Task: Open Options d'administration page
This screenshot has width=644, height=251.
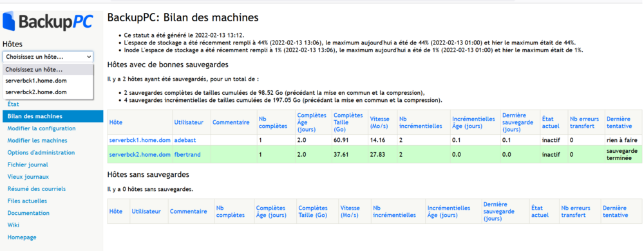Action: [x=41, y=153]
